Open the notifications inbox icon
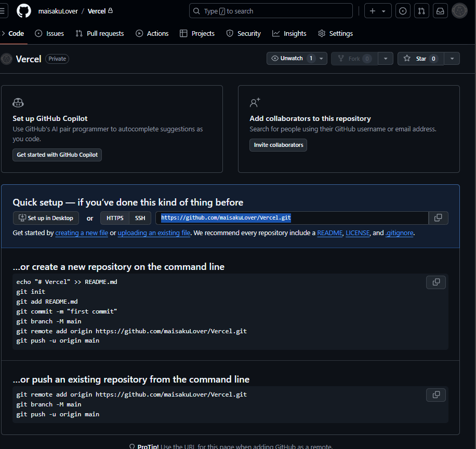The image size is (476, 449). [440, 11]
